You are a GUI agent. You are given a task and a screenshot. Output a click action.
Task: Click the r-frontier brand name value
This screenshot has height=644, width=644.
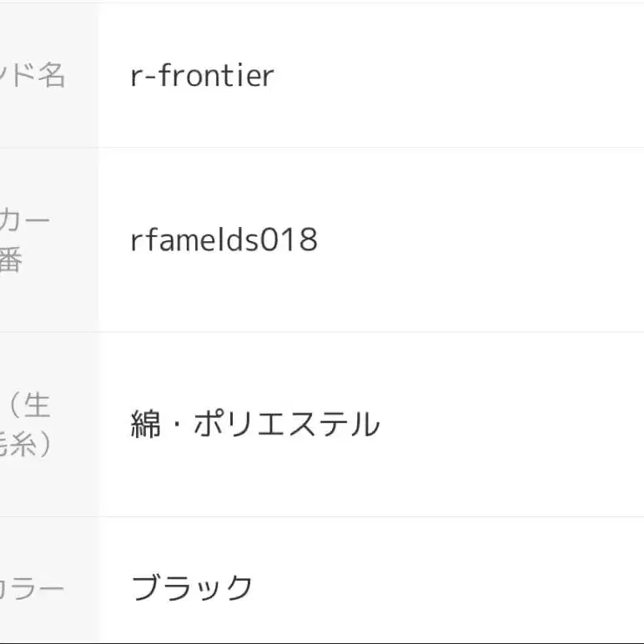pyautogui.click(x=203, y=76)
